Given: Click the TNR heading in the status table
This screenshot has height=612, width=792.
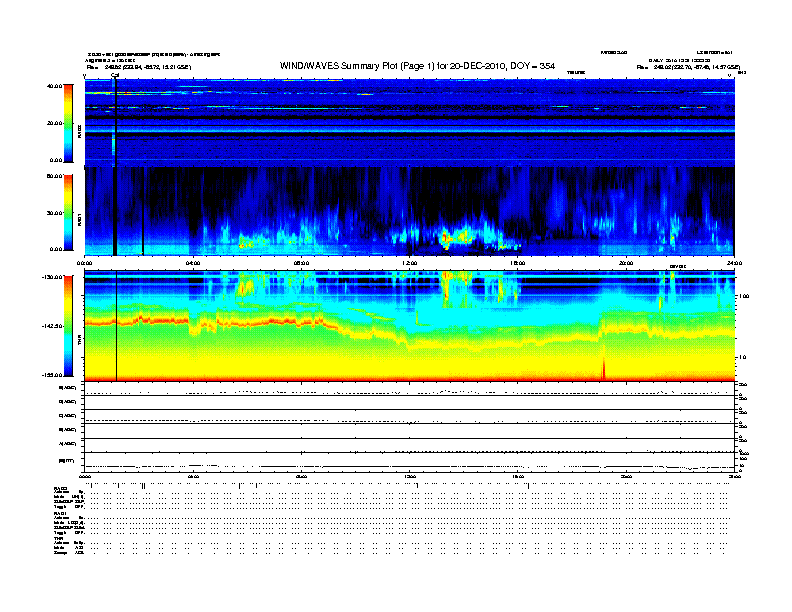Looking at the screenshot, I should click(58, 539).
